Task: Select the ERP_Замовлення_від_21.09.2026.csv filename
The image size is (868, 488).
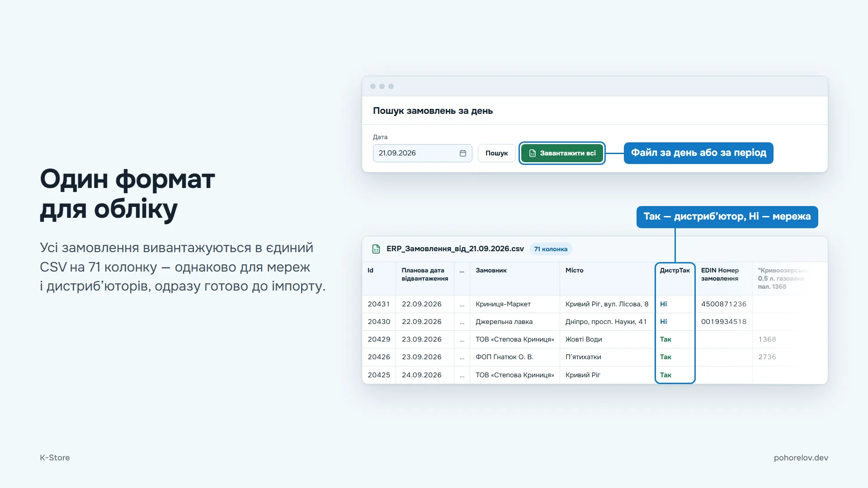Action: point(455,249)
